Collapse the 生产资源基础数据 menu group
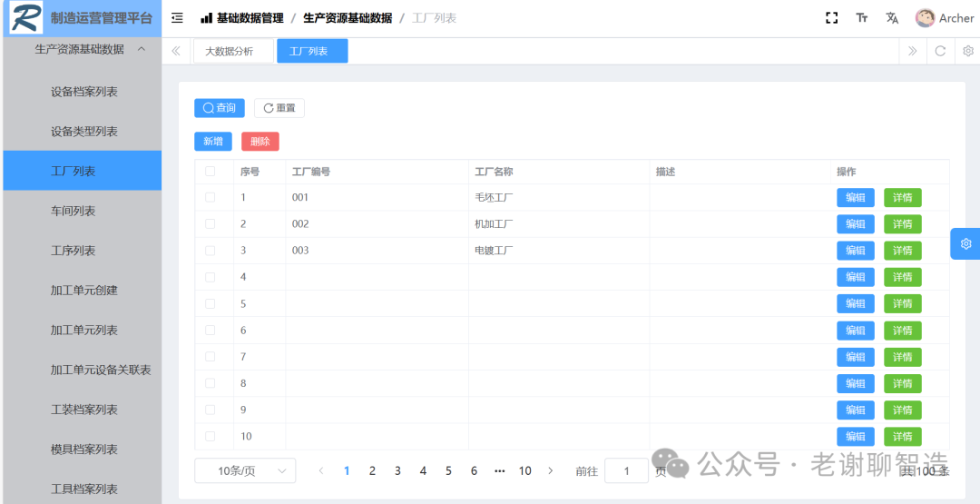 [83, 49]
